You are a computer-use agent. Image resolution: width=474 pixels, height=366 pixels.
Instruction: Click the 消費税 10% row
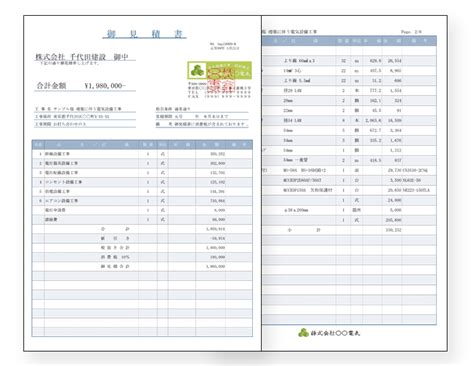(x=142, y=257)
